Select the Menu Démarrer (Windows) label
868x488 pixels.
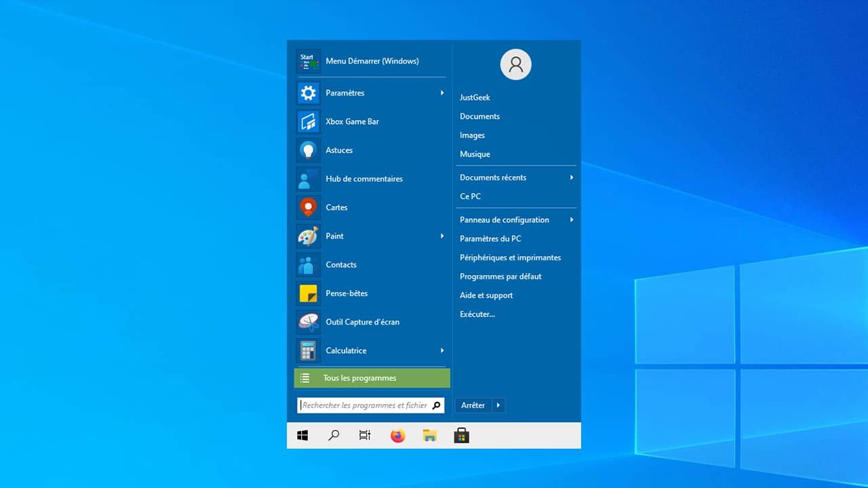tap(372, 61)
